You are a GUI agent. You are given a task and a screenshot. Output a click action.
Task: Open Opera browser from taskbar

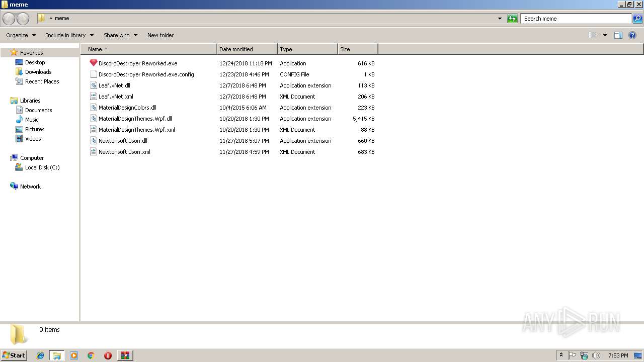(x=108, y=355)
